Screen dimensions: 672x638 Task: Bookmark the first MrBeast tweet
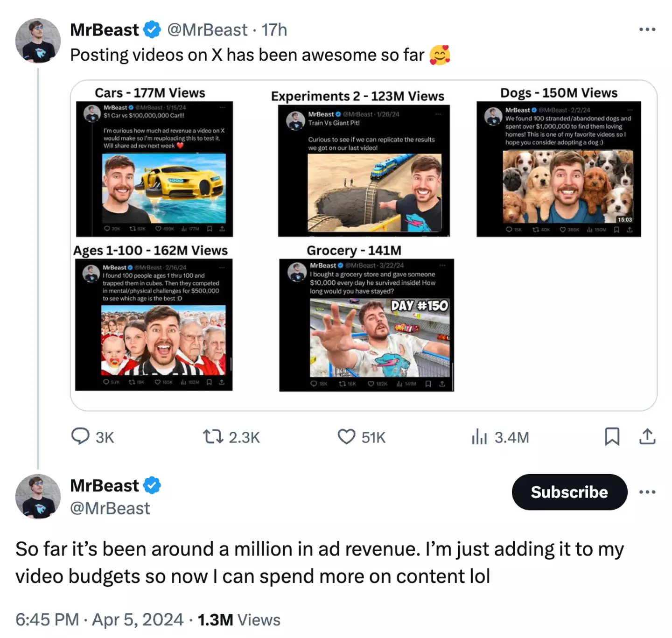612,436
